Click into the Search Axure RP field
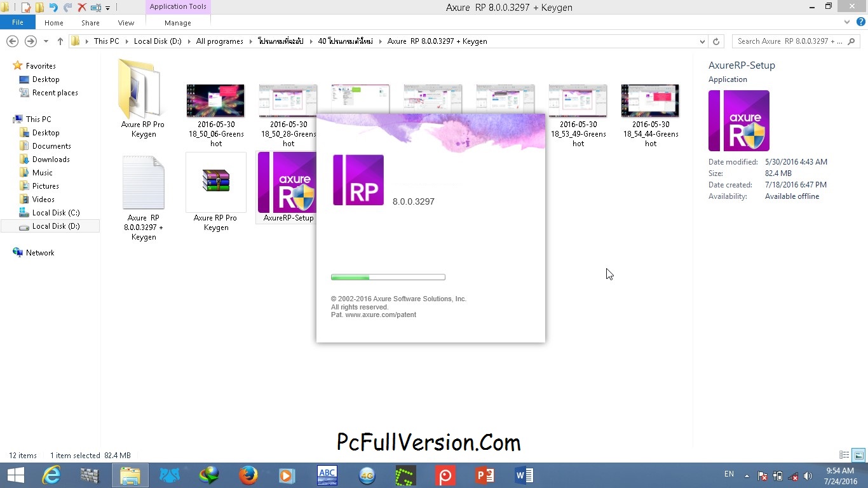The width and height of the screenshot is (868, 488). click(x=797, y=41)
